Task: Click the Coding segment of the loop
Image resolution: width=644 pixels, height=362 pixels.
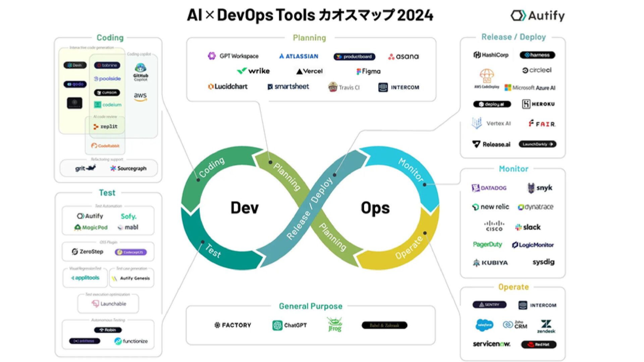Action: [211, 168]
